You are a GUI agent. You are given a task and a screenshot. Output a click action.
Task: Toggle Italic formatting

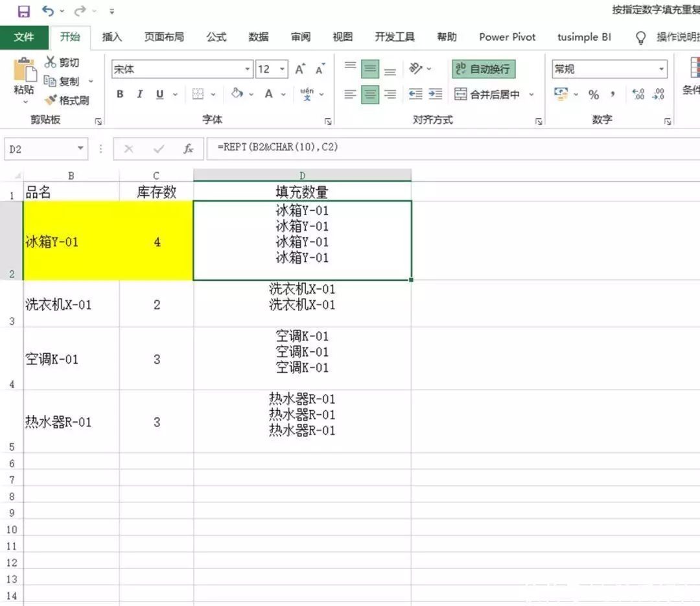pos(139,95)
